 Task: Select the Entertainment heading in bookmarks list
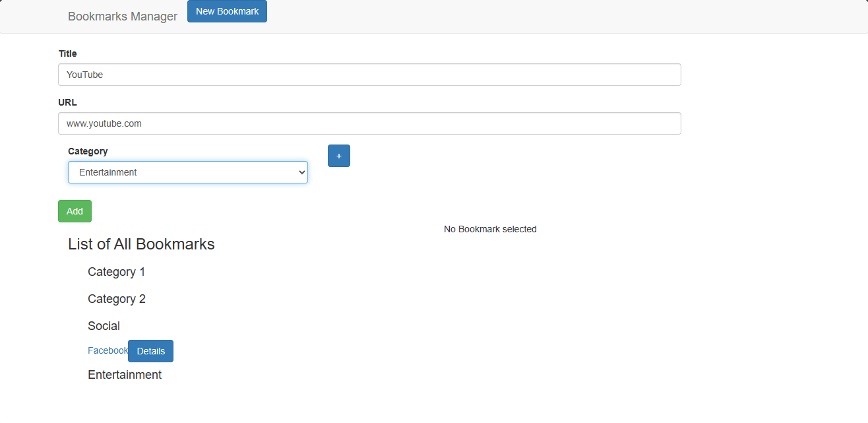pyautogui.click(x=125, y=375)
